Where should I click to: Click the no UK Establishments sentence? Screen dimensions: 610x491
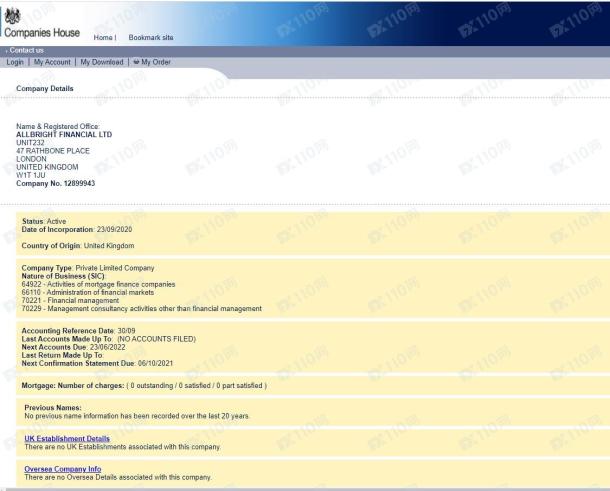pyautogui.click(x=123, y=447)
